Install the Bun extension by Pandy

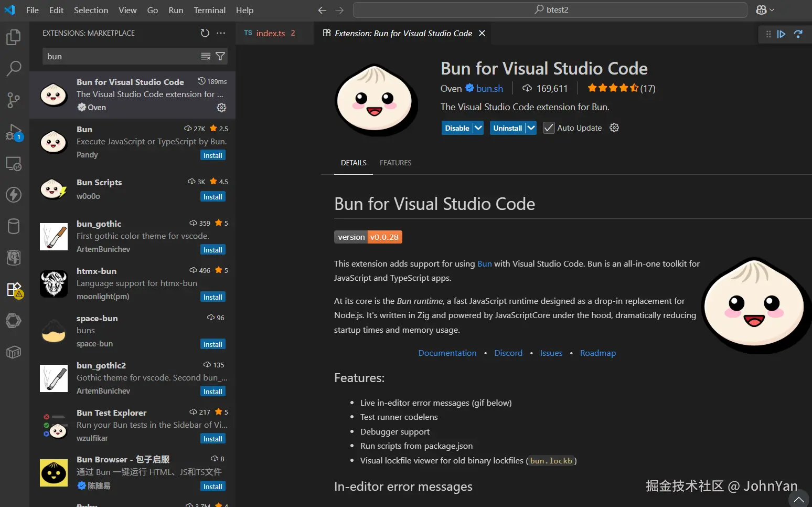click(x=213, y=155)
